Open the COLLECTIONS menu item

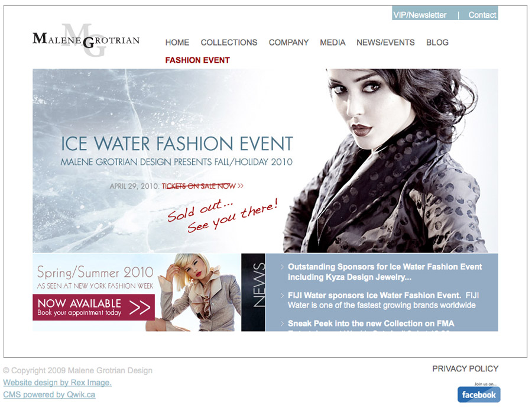click(229, 43)
